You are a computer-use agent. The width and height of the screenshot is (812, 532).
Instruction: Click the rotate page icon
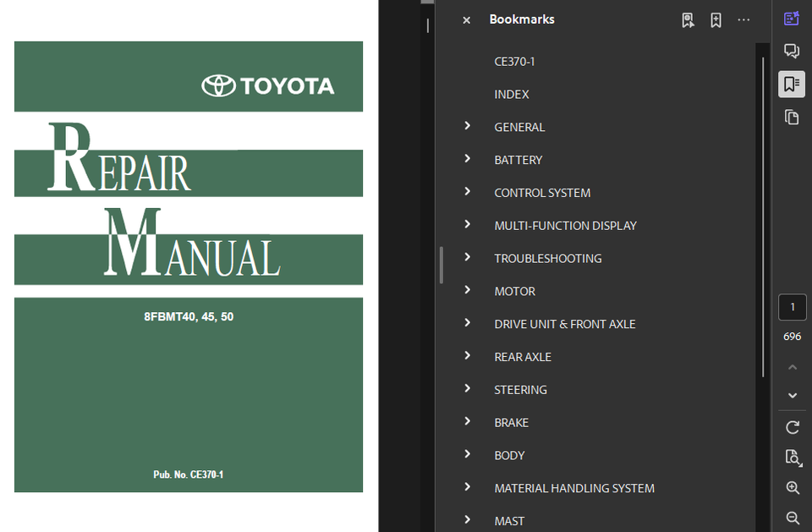point(792,426)
